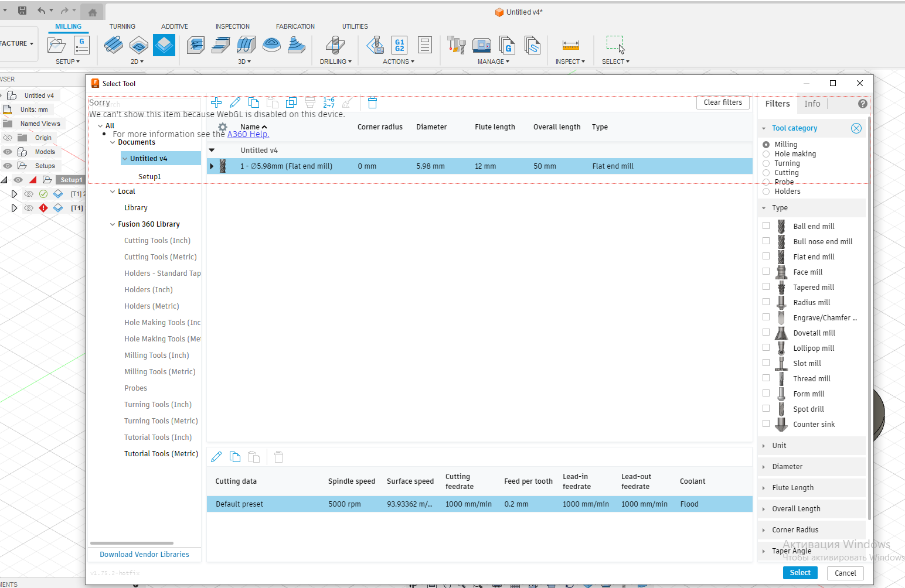Open the help question mark icon
Screen dimensions: 905x588
click(x=862, y=104)
